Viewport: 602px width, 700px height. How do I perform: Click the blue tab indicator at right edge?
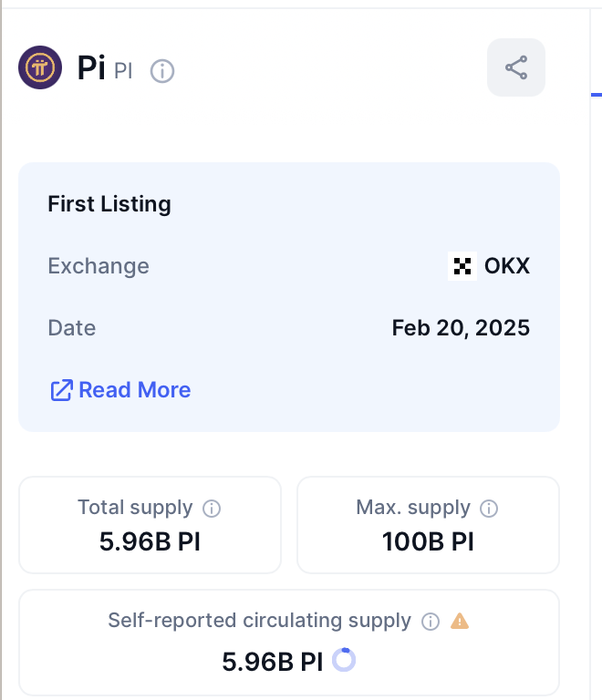tap(596, 94)
